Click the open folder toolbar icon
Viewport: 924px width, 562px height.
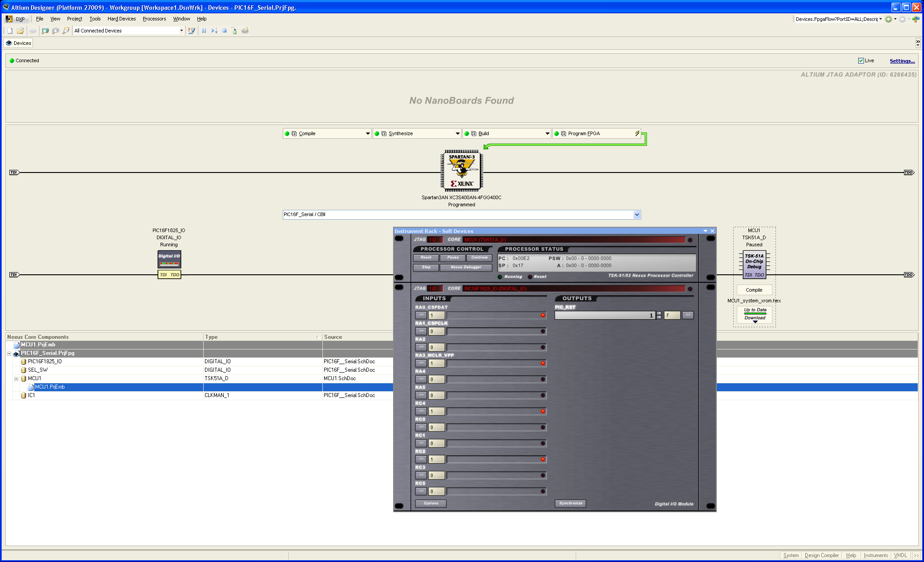[20, 31]
